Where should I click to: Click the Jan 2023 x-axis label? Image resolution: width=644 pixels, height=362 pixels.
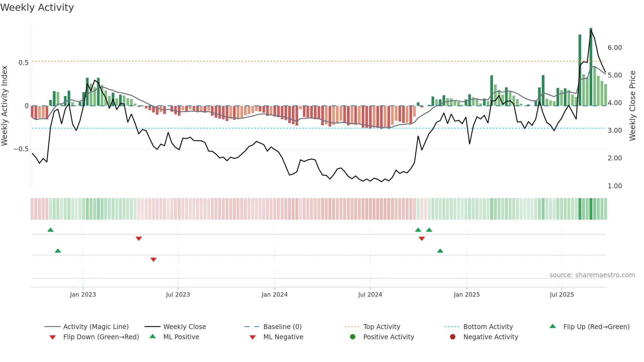coord(83,294)
